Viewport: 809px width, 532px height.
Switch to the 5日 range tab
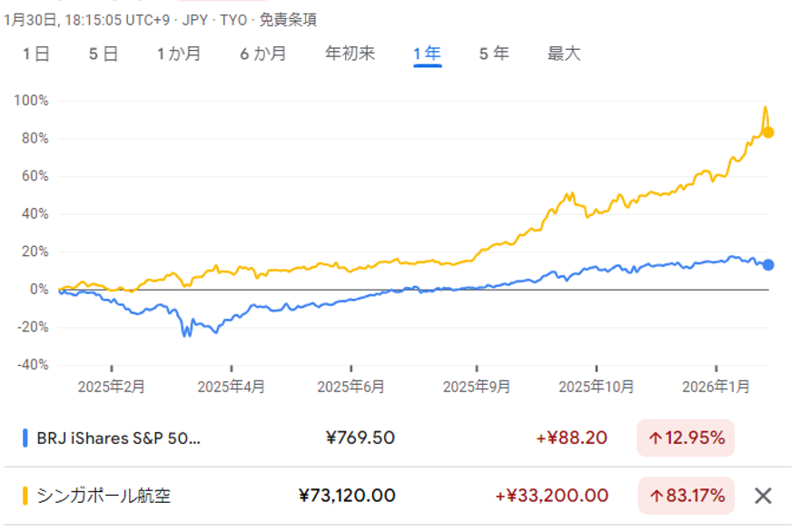[104, 54]
